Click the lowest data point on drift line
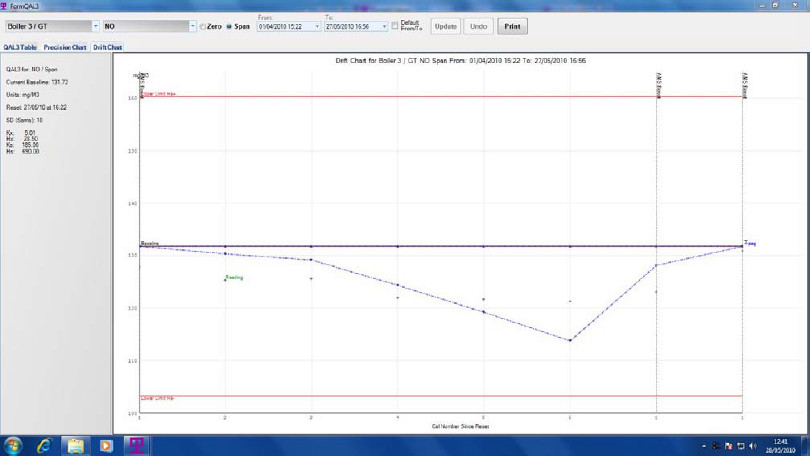The image size is (810, 456). (570, 340)
